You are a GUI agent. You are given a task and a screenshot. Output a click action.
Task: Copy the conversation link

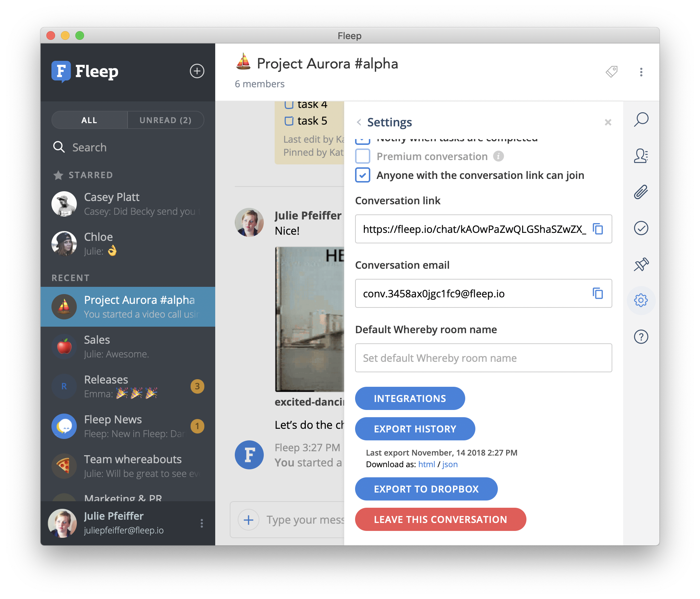[x=597, y=229]
